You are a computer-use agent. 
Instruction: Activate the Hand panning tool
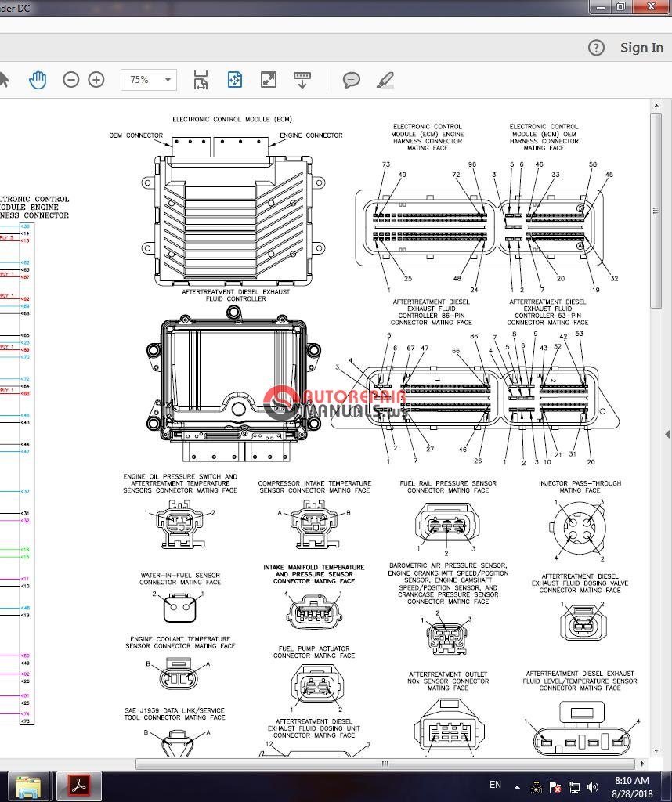click(x=38, y=79)
